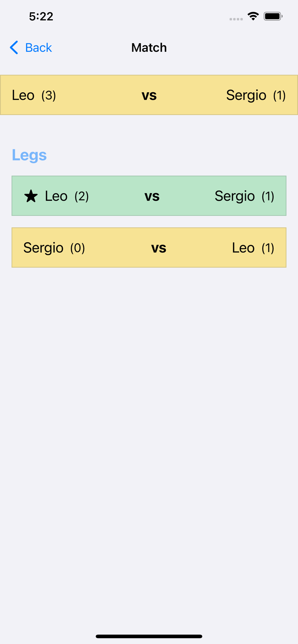
Task: Tap the Legs section heading
Action: pyautogui.click(x=29, y=155)
